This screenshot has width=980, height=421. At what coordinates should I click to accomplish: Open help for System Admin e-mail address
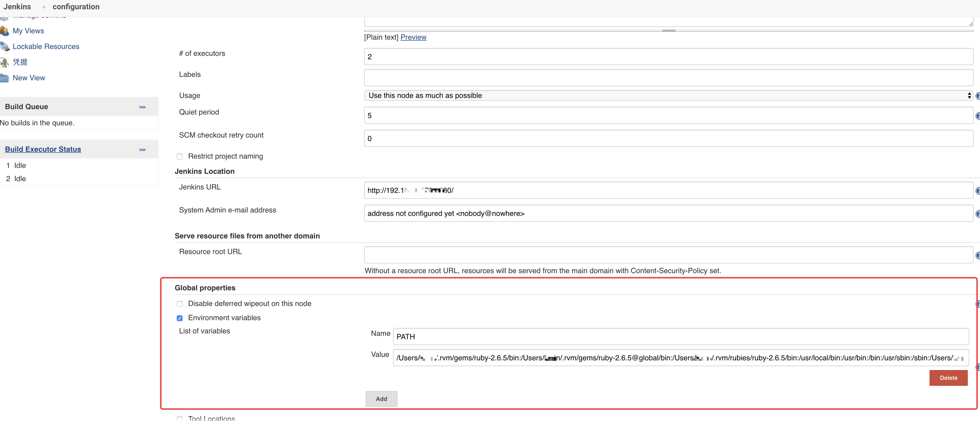coord(977,214)
